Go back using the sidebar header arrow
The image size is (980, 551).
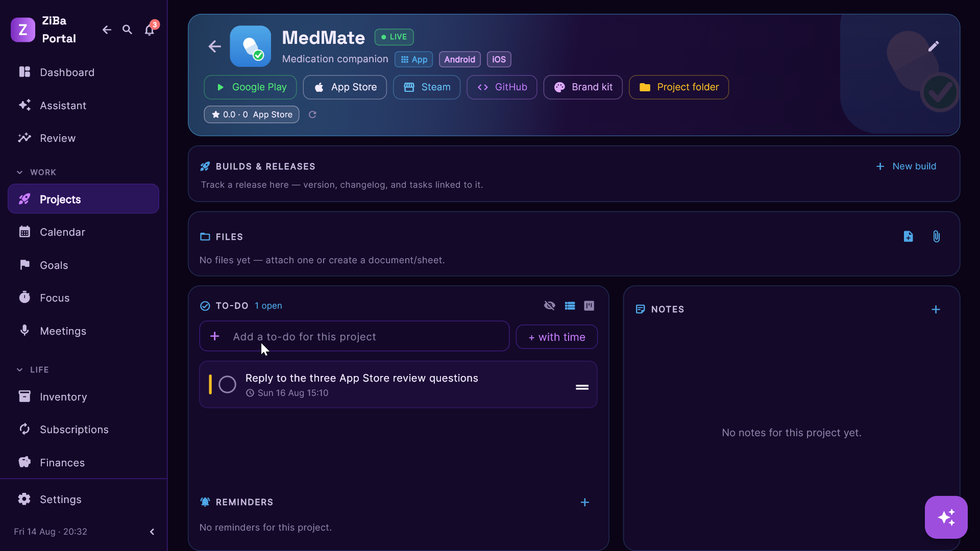pyautogui.click(x=107, y=30)
